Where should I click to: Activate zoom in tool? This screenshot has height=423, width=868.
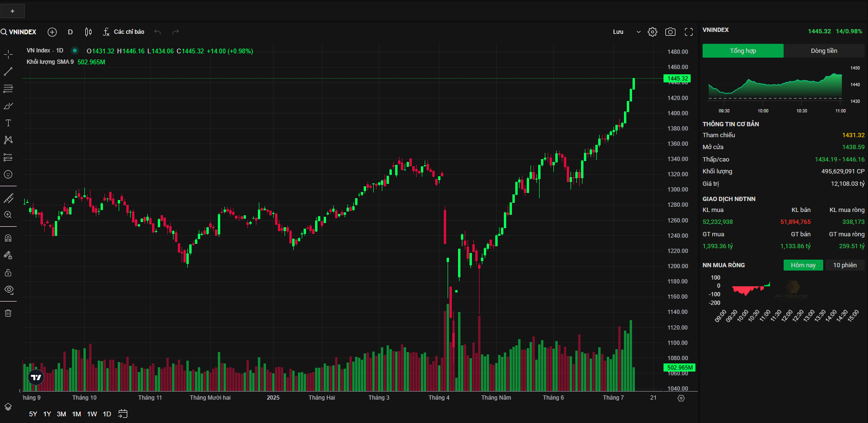[8, 215]
